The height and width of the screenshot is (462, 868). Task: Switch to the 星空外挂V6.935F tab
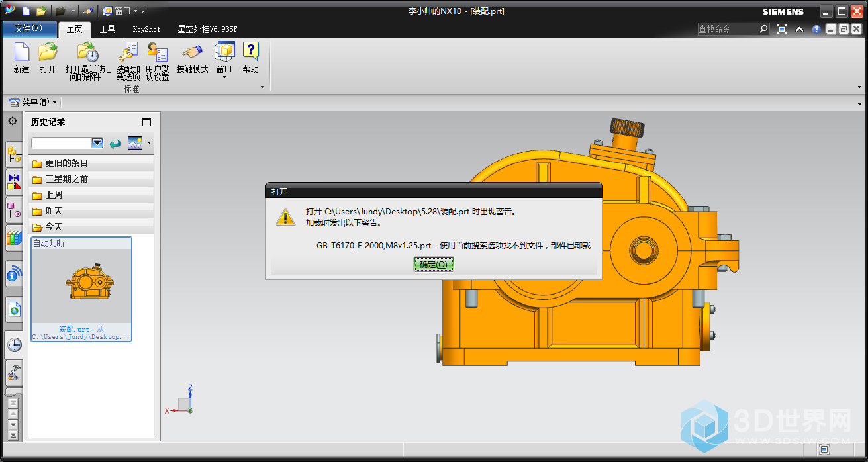207,29
